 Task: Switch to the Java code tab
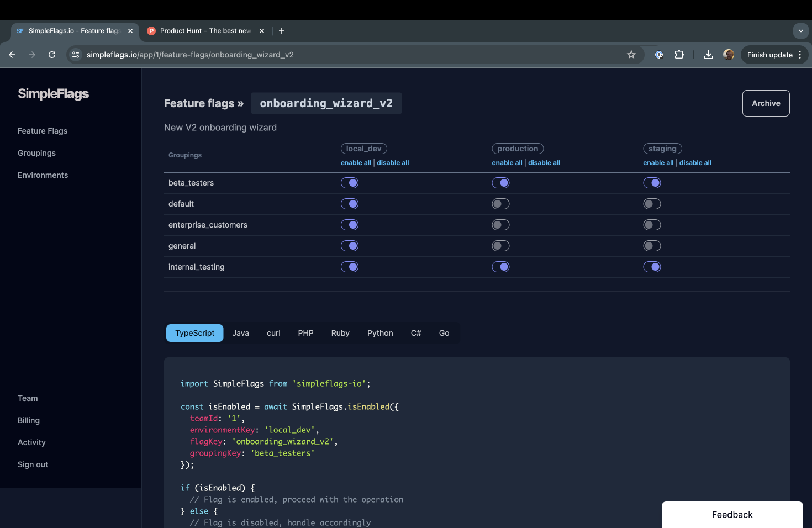pos(240,333)
